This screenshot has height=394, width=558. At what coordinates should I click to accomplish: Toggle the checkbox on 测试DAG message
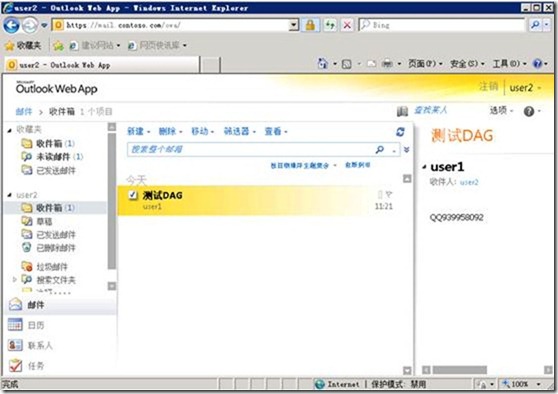point(133,195)
